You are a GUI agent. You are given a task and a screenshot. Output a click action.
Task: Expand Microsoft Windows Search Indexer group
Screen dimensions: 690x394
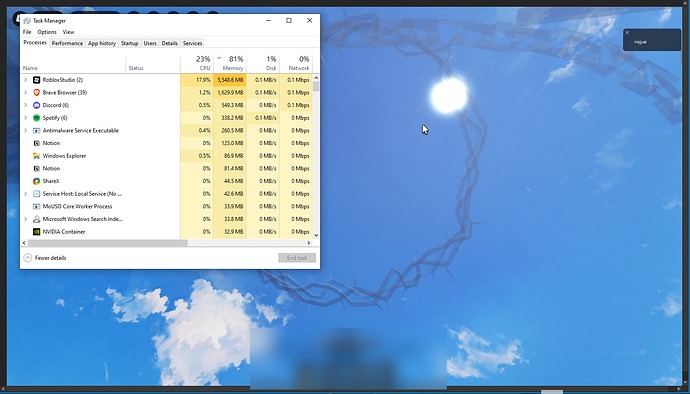point(26,219)
